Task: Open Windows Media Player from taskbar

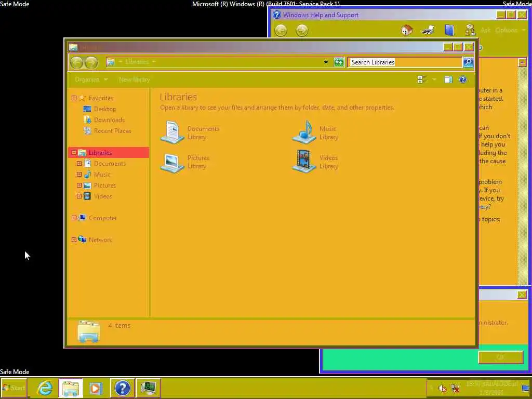Action: [x=96, y=388]
